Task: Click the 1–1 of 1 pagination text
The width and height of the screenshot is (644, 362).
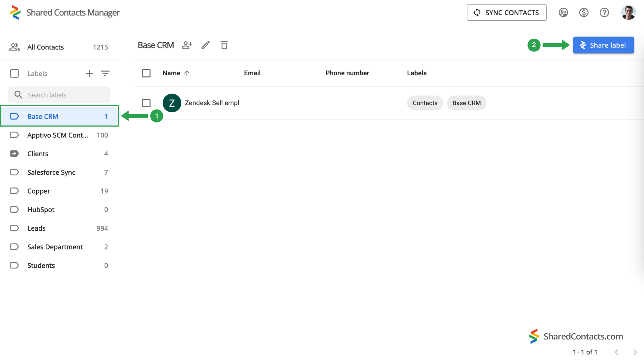Action: [585, 352]
